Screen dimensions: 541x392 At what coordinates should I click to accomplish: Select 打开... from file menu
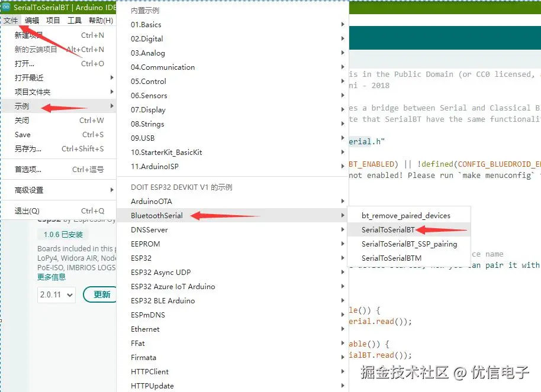59,63
